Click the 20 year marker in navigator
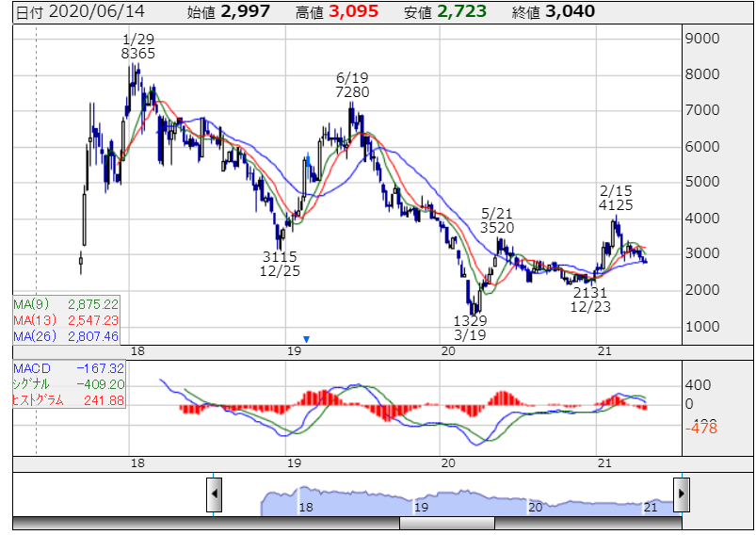 536,508
